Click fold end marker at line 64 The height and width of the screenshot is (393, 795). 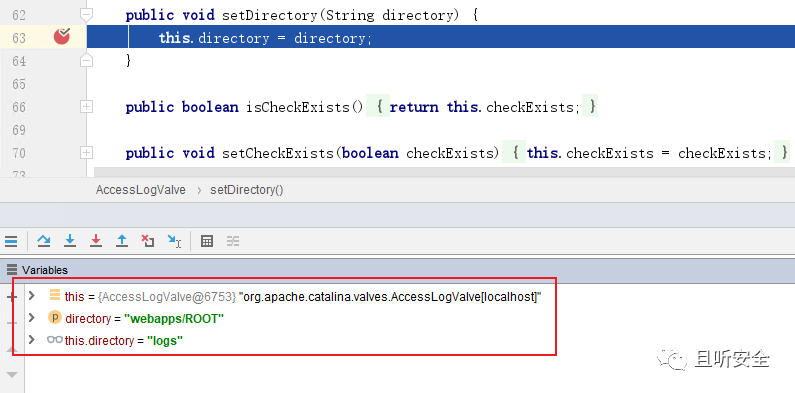pos(87,61)
